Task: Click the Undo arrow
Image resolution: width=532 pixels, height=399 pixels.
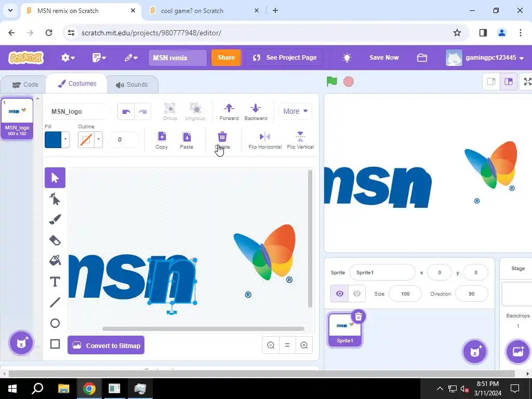Action: tap(126, 112)
